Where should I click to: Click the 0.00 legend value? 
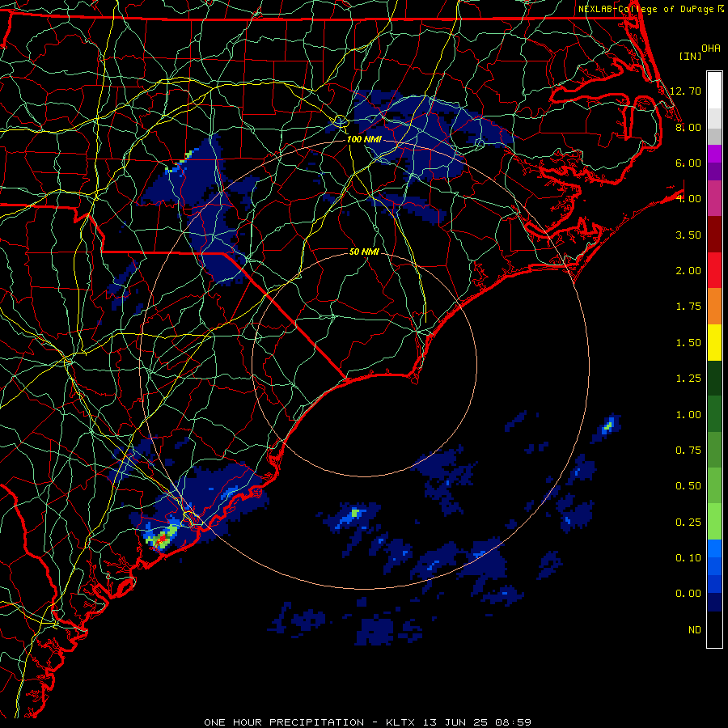click(688, 594)
